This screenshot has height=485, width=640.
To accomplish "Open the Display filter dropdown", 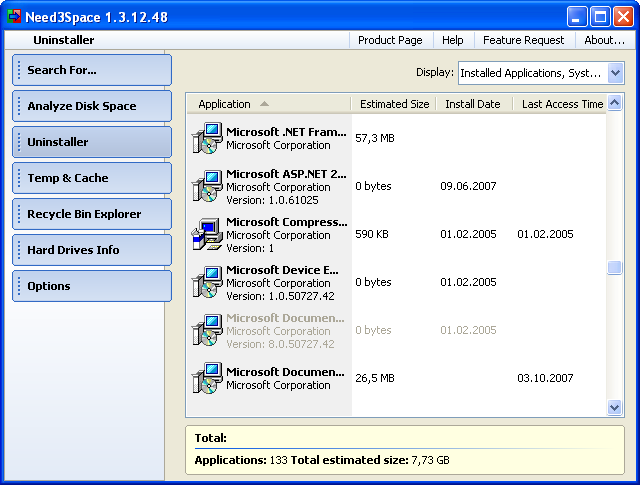I will click(615, 73).
